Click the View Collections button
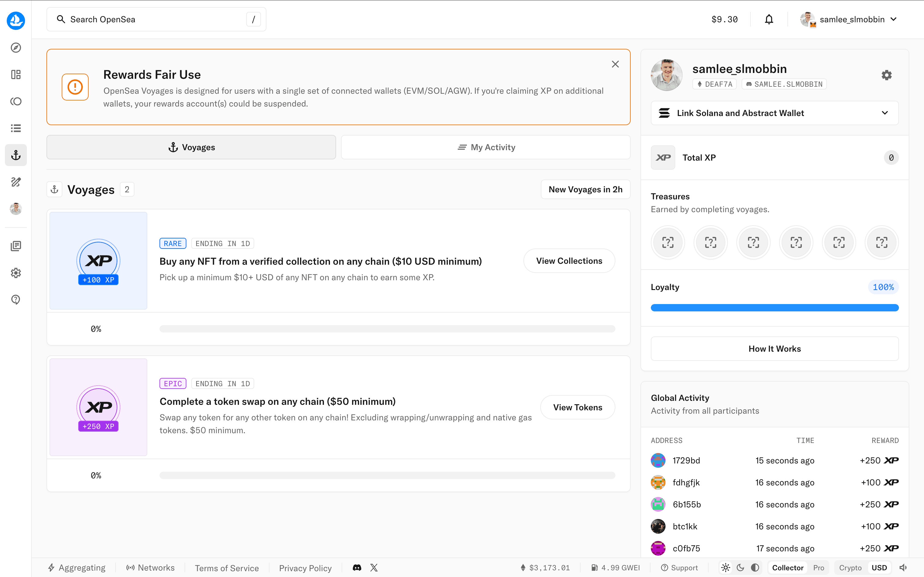924x577 pixels. click(x=569, y=261)
